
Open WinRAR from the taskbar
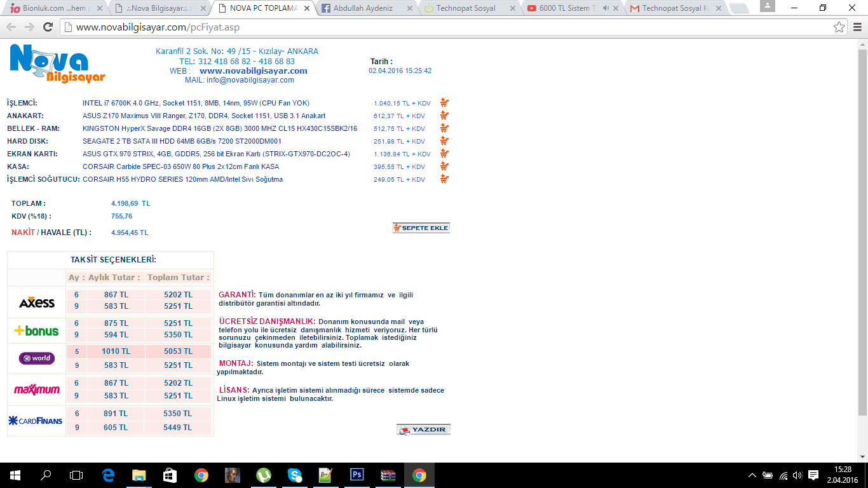[x=388, y=475]
